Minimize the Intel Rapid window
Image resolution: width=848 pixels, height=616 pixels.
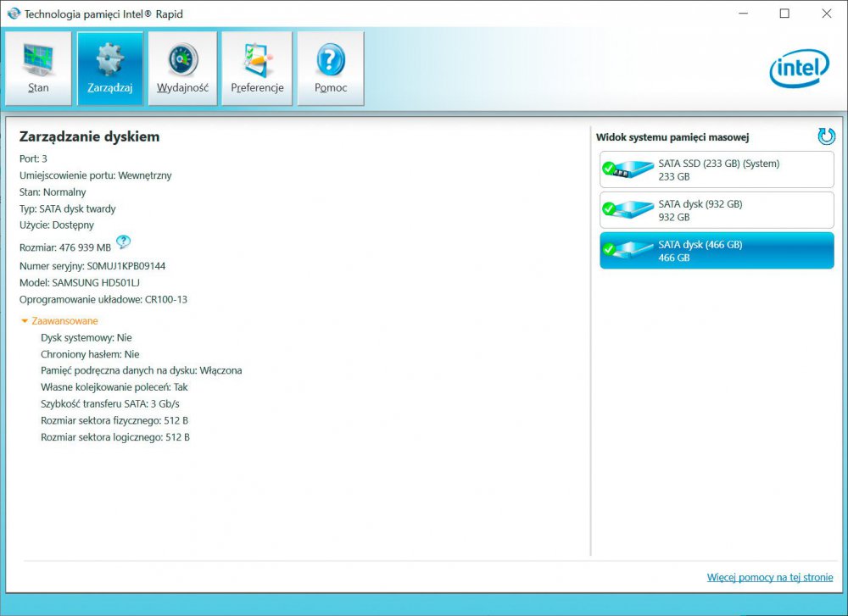click(743, 14)
